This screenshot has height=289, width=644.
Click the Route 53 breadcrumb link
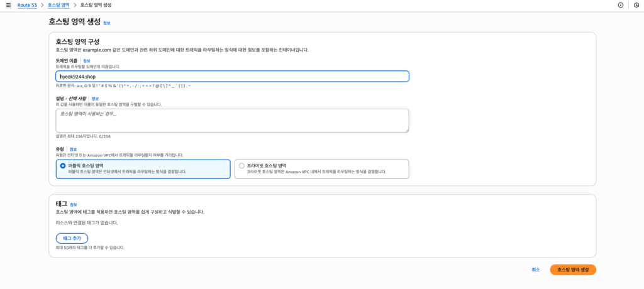coord(29,5)
